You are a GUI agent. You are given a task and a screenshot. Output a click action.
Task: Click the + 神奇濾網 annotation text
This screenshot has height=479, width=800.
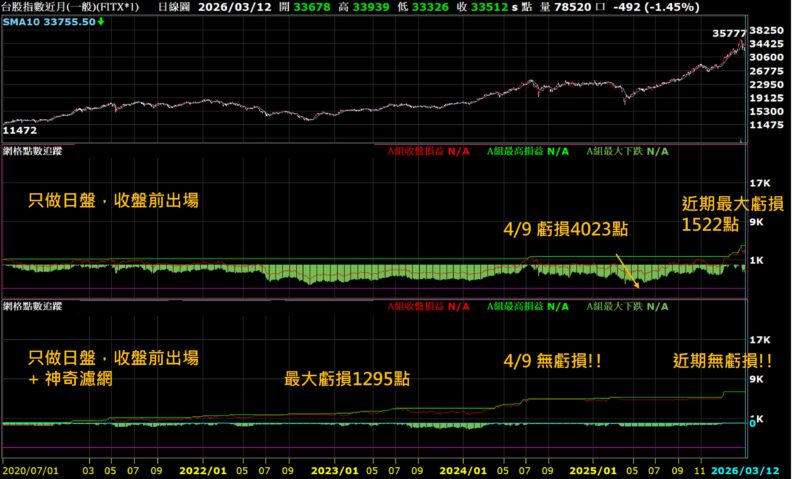click(70, 379)
